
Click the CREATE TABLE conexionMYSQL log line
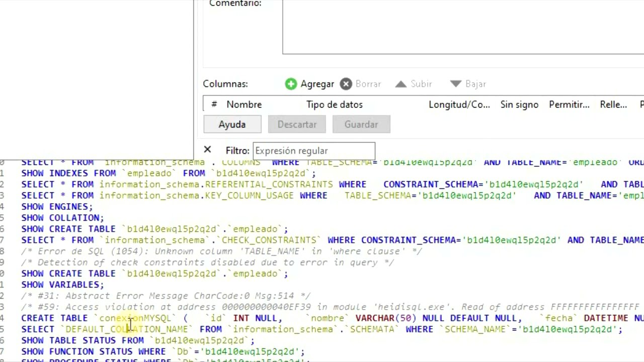click(x=332, y=318)
